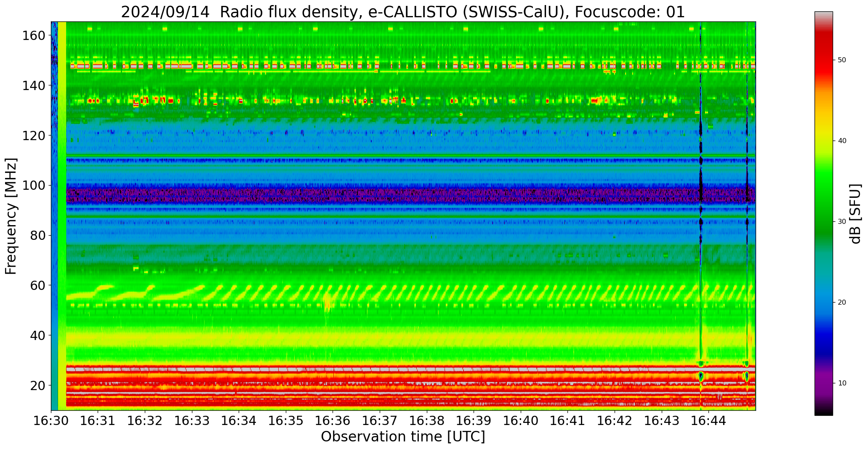The width and height of the screenshot is (868, 449).
Task: Select the 16:42 time tick label
Action: [615, 420]
